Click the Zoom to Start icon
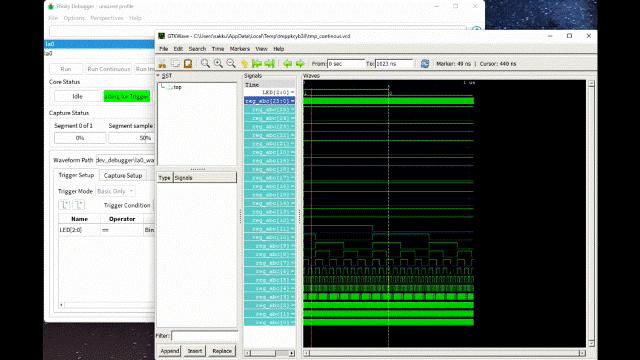 coord(257,64)
